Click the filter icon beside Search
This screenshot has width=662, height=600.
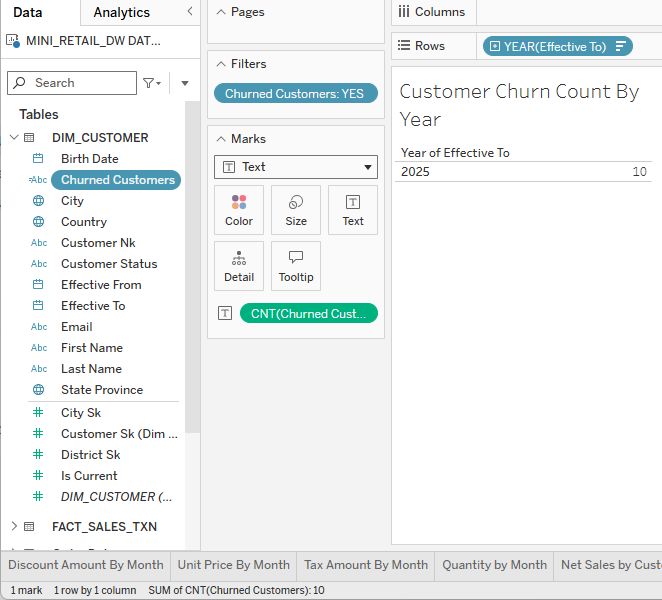tap(149, 83)
